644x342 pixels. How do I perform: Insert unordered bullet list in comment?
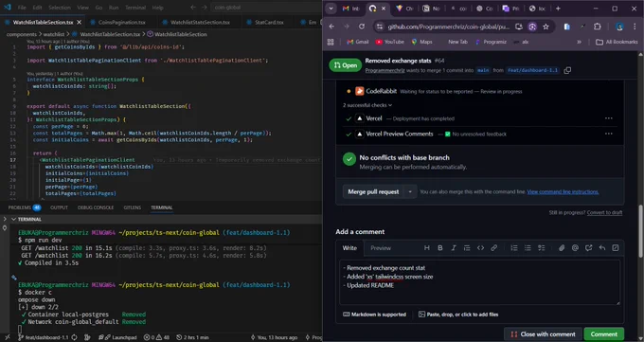pos(528,248)
